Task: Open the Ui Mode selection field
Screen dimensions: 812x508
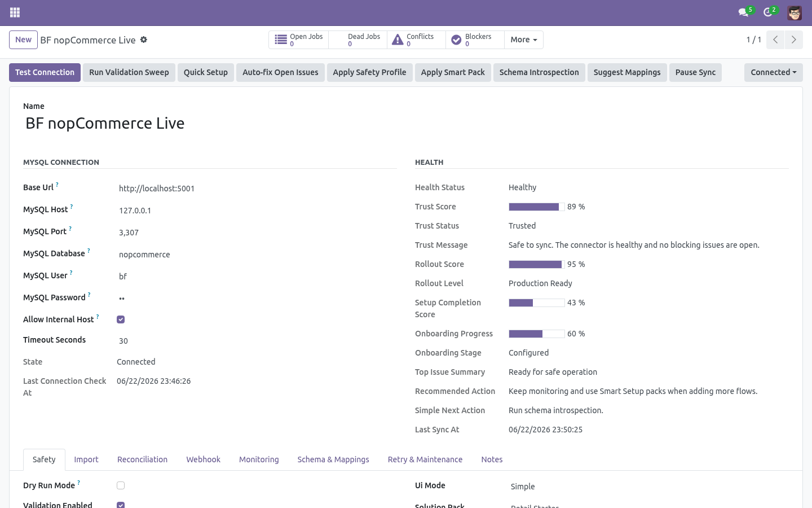Action: coord(649,487)
